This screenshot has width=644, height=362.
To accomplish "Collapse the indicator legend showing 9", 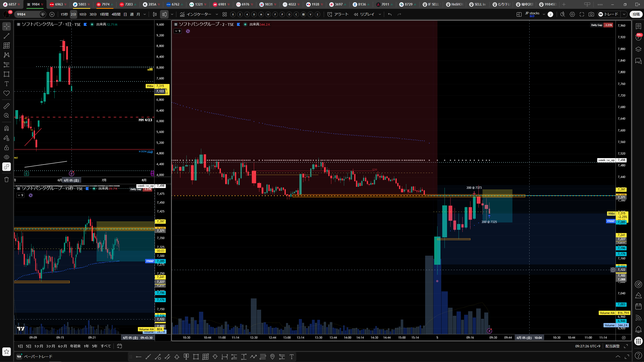I will [178, 31].
